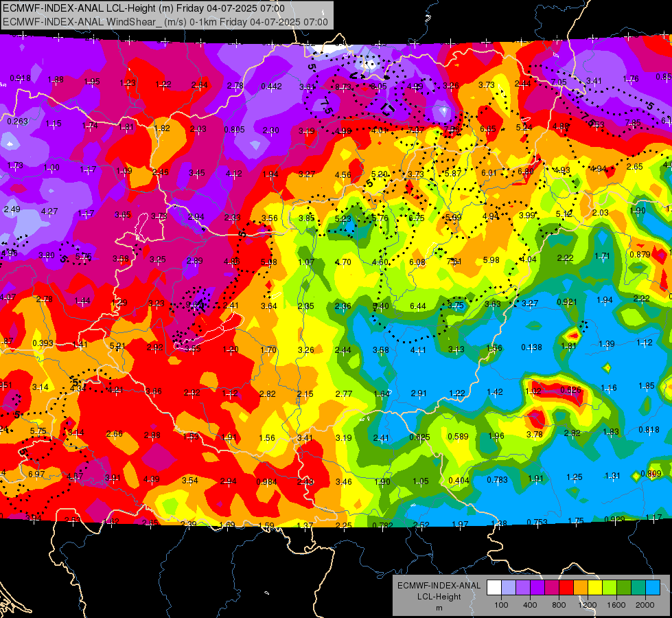Click the wind shear value 6.97

36,474
